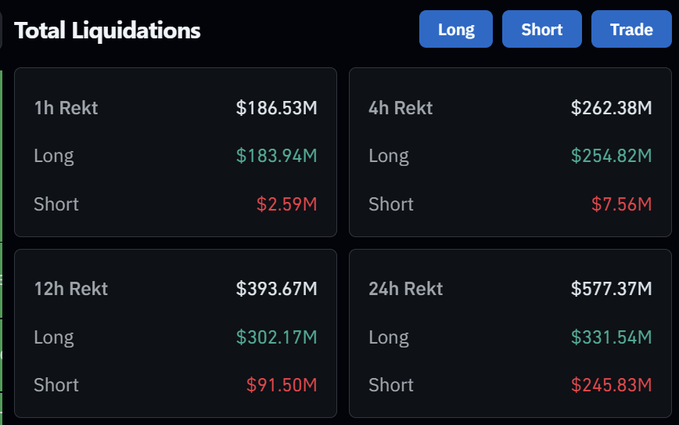
Task: Click the Long button
Action: tap(456, 29)
